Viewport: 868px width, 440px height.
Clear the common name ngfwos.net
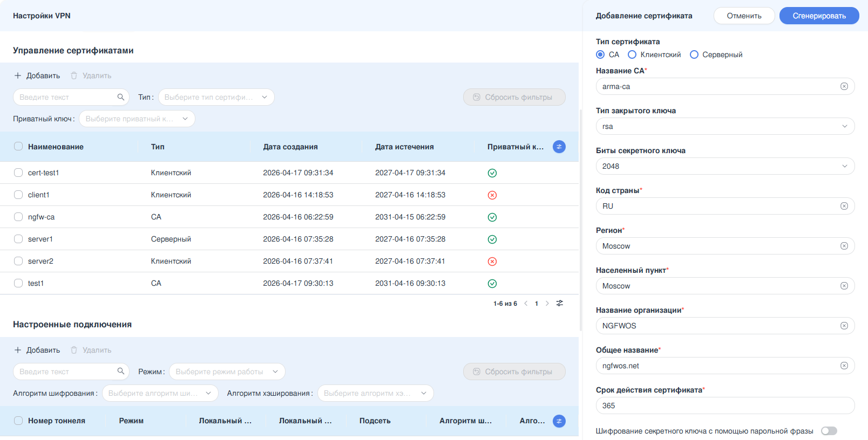[844, 366]
